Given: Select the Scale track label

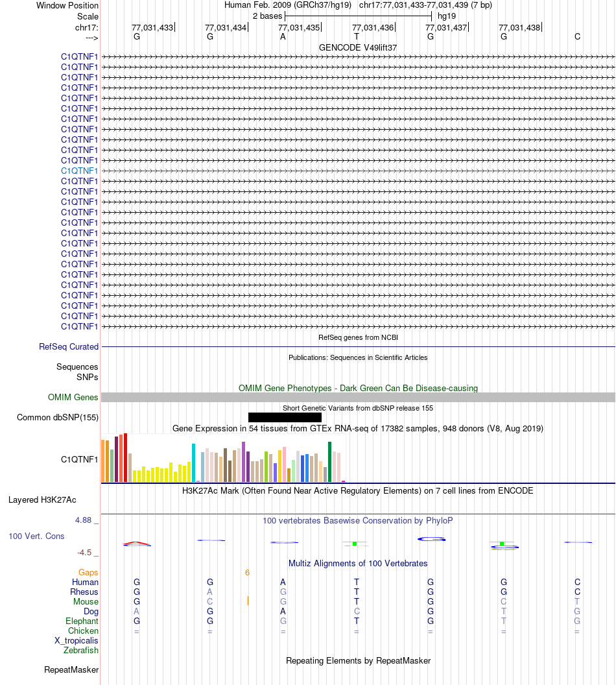Looking at the screenshot, I should point(88,17).
